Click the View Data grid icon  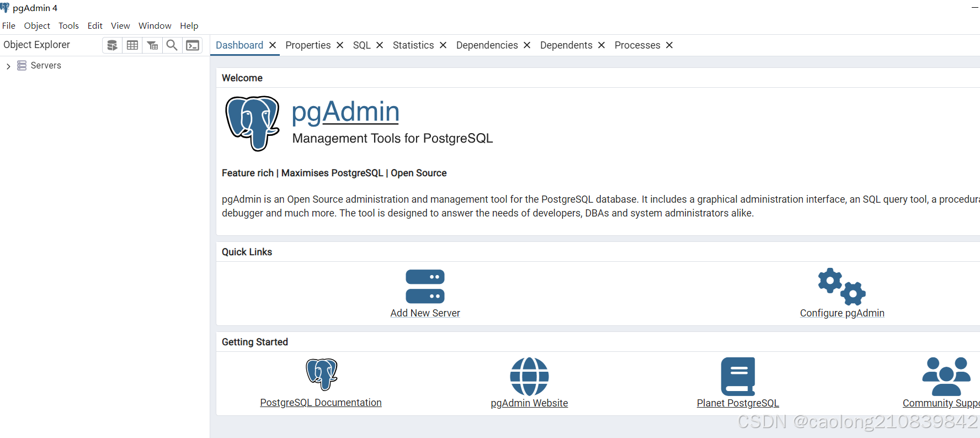(x=132, y=45)
